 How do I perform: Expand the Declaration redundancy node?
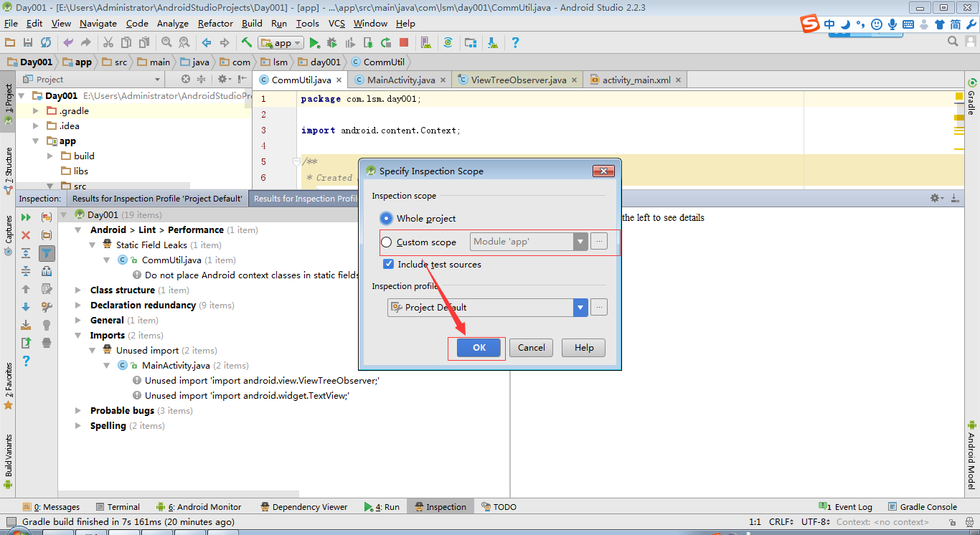(78, 306)
